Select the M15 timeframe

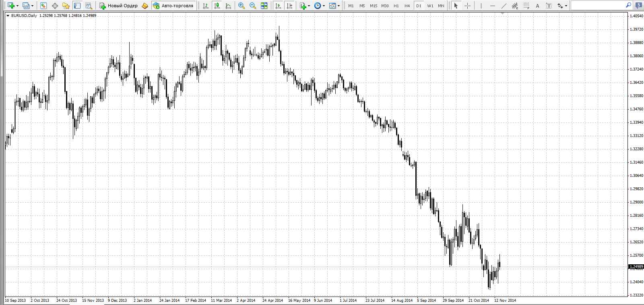pos(374,6)
